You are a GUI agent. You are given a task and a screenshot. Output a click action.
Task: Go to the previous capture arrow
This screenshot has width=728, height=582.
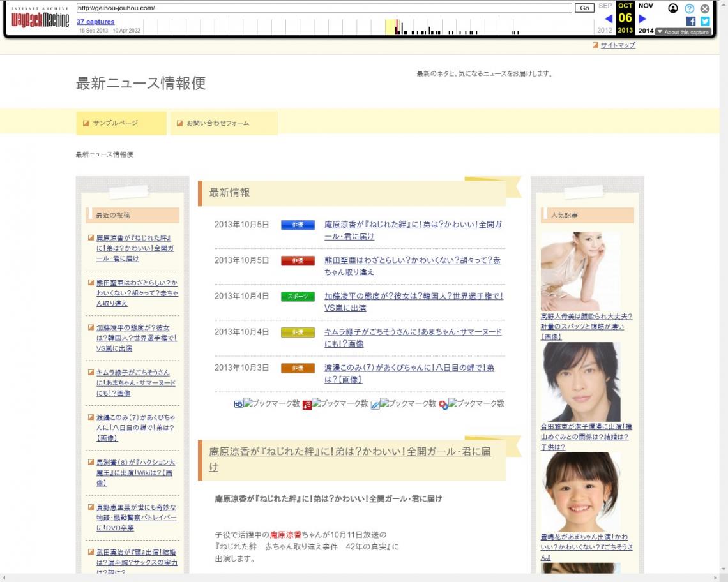click(608, 19)
